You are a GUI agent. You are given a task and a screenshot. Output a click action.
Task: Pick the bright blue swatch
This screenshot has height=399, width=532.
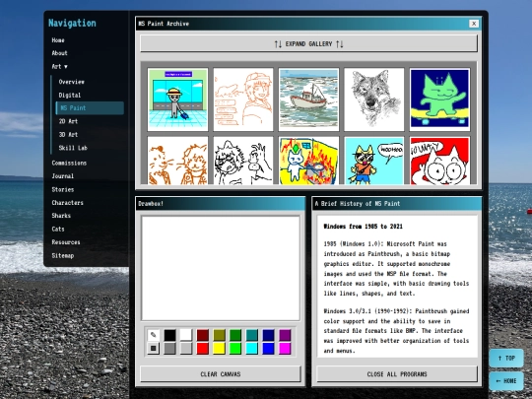coord(268,348)
